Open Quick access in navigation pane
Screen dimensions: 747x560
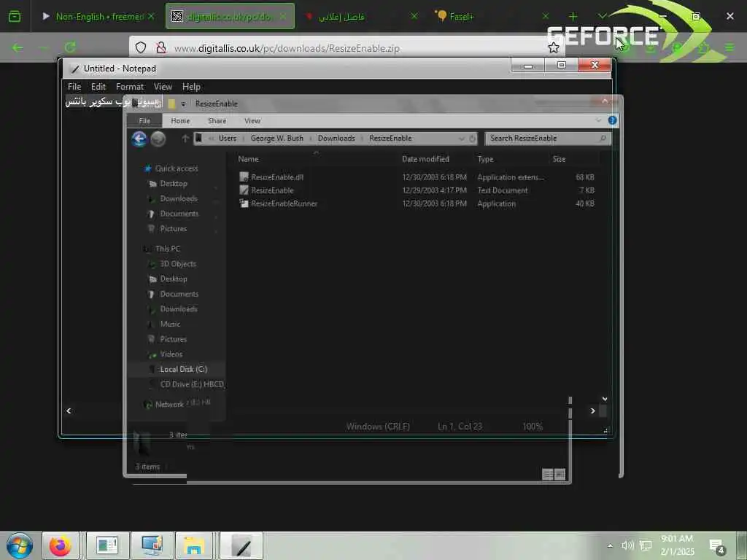pyautogui.click(x=177, y=168)
